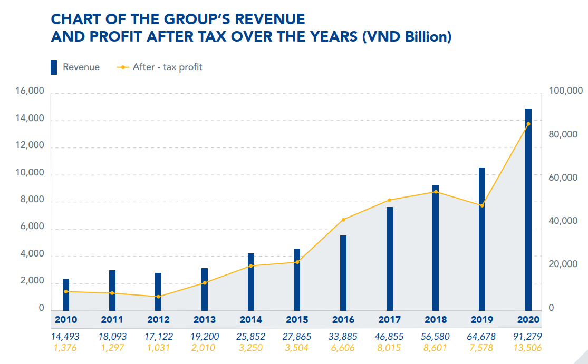Click the yellow line marker in the legend
This screenshot has width=588, height=364.
pos(122,67)
